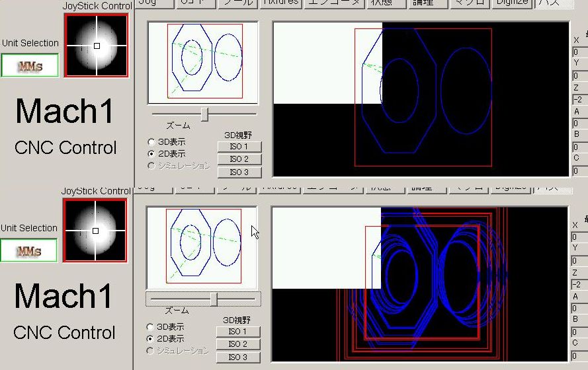Toggle the MMs unit button in the lower screen

click(x=29, y=250)
